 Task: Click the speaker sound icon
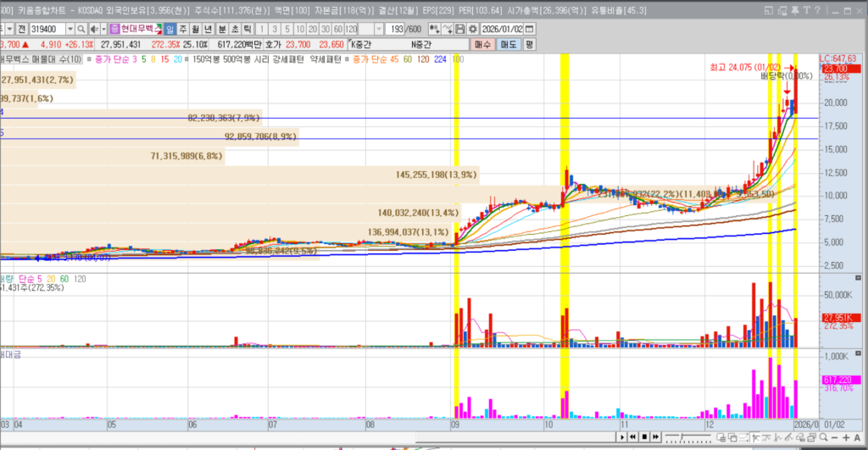[x=95, y=29]
